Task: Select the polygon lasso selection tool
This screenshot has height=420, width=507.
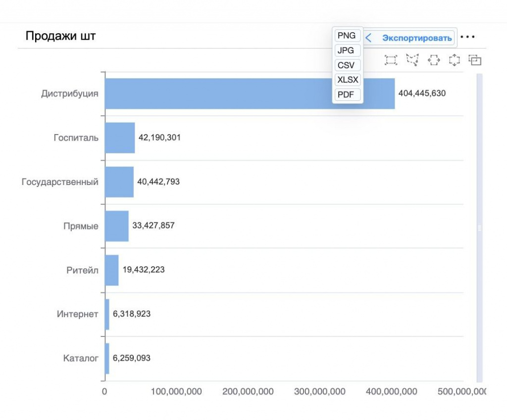Action: click(x=412, y=60)
